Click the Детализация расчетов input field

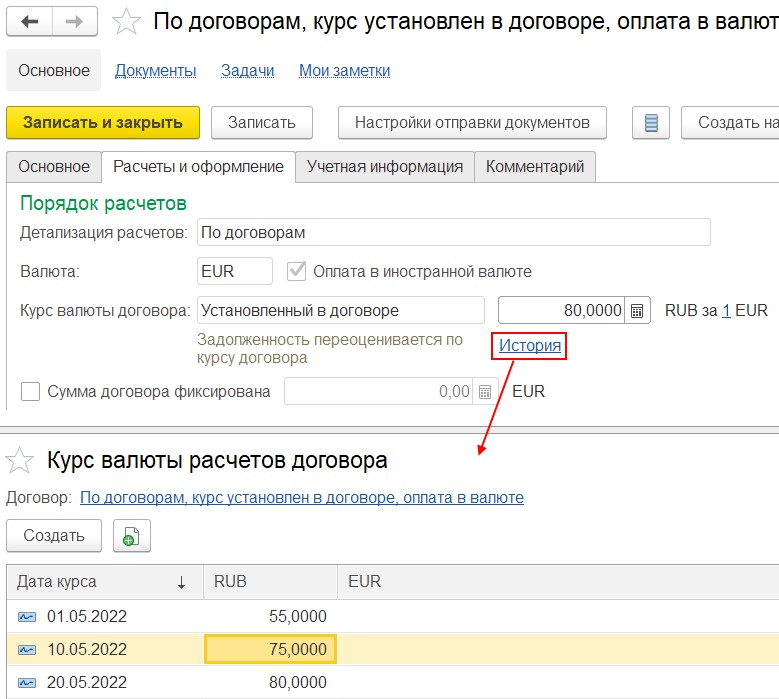pyautogui.click(x=453, y=232)
